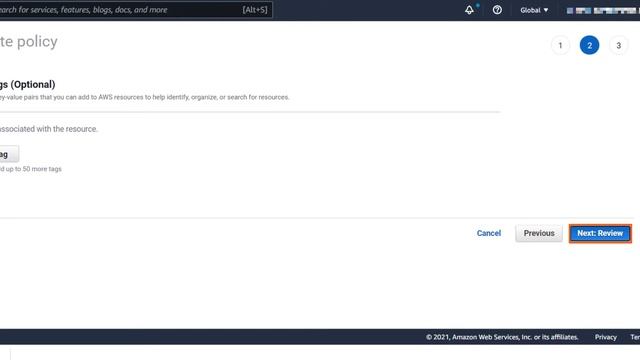This screenshot has width=640, height=360.
Task: Select step 2 indicator
Action: pyautogui.click(x=589, y=45)
